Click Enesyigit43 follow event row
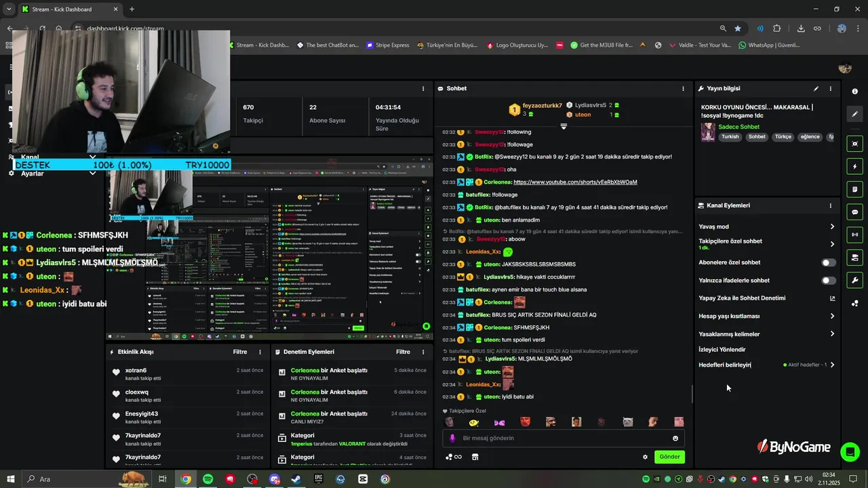Screen dimensions: 868x488 point(187,417)
